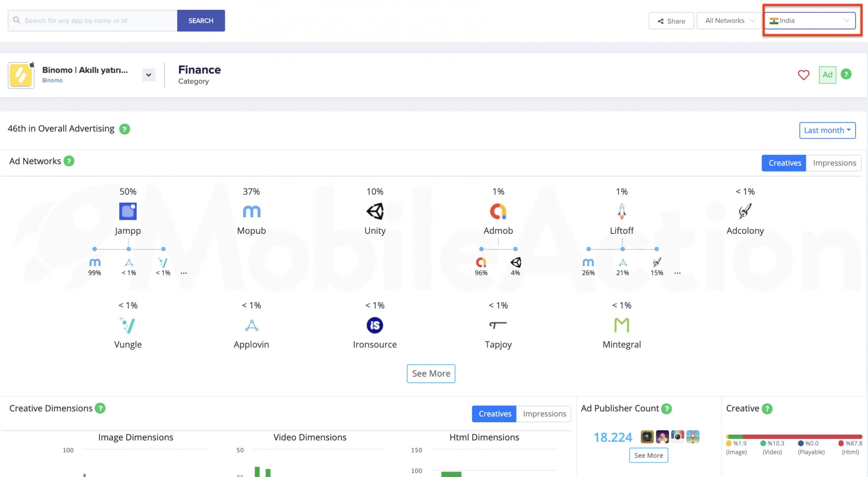Open the Binomo developer link
This screenshot has width=868, height=477.
point(52,80)
